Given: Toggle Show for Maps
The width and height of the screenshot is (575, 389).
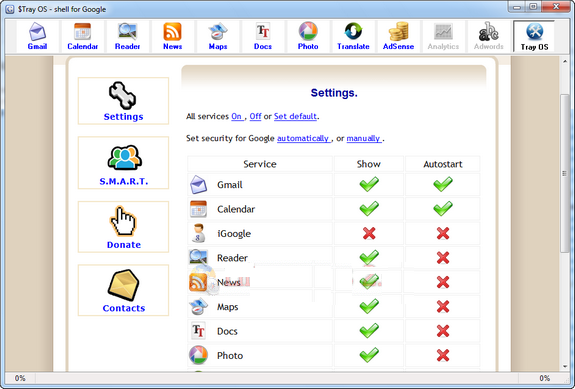Looking at the screenshot, I should tap(369, 306).
